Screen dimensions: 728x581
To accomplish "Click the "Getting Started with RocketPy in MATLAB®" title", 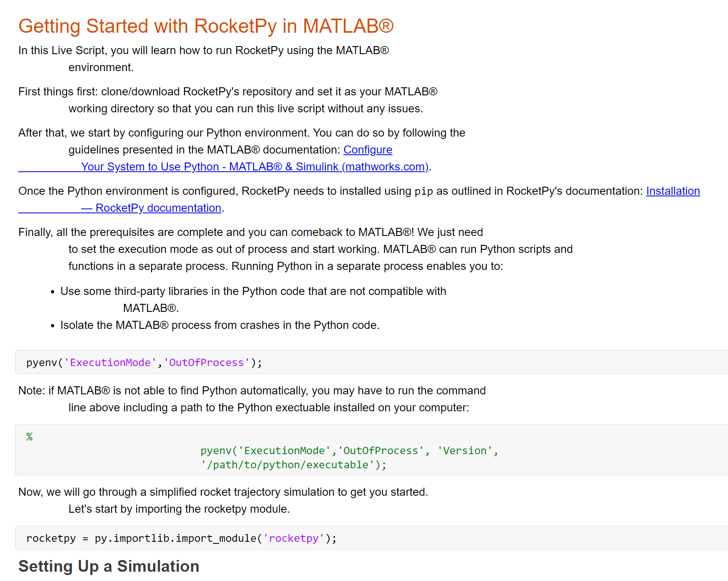I will (x=206, y=26).
